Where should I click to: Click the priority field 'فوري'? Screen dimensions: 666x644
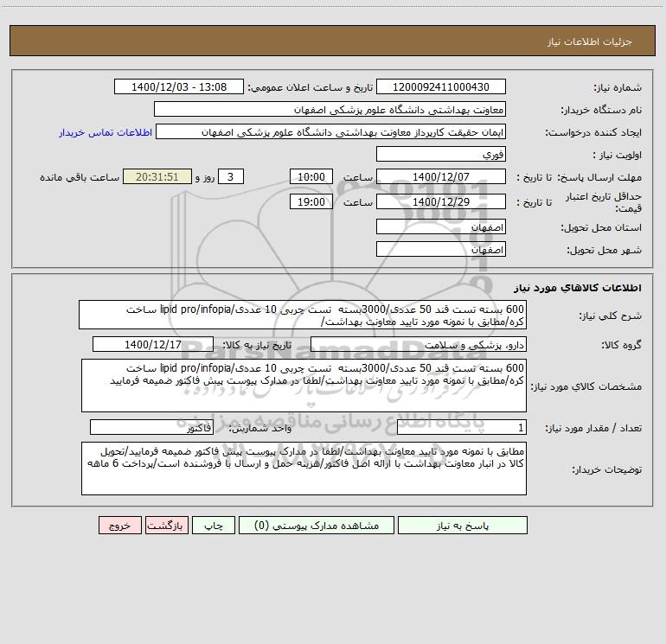point(441,154)
